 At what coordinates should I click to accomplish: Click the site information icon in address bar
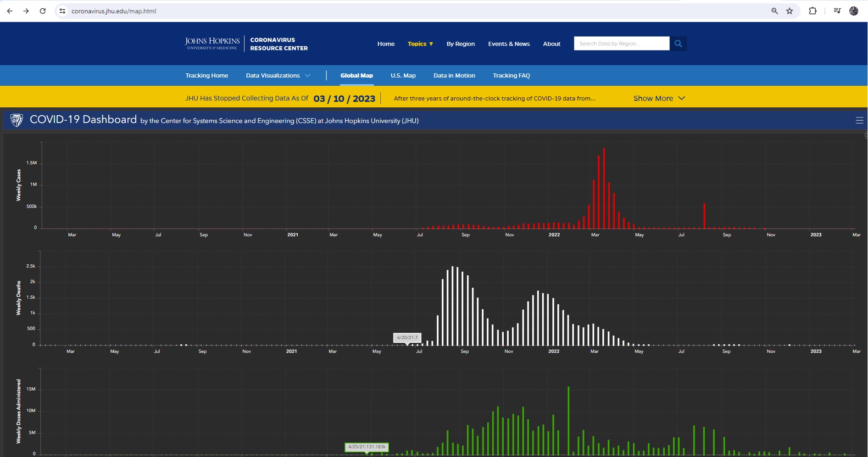click(62, 11)
